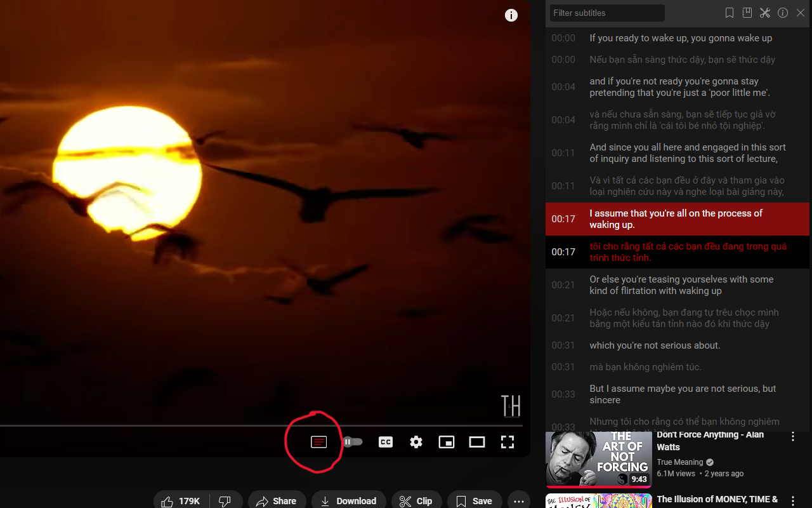Toggle the autoplay switch
Viewport: 812px width, 508px height.
click(x=353, y=441)
